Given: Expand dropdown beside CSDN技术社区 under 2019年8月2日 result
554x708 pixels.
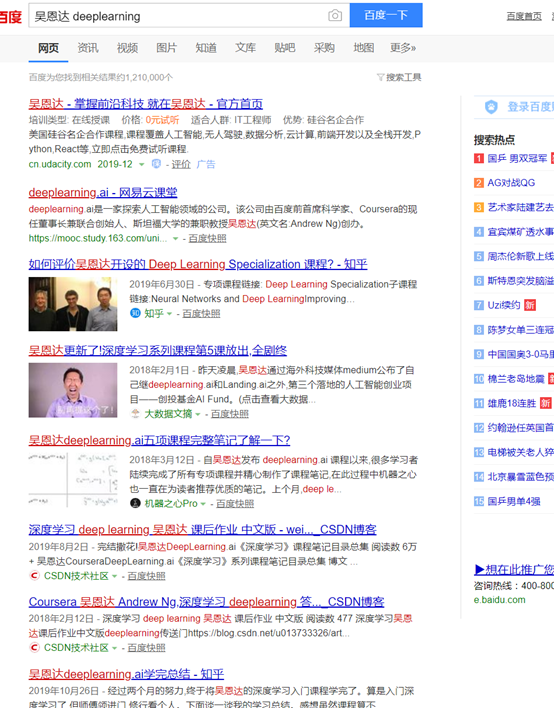Looking at the screenshot, I should [x=115, y=576].
